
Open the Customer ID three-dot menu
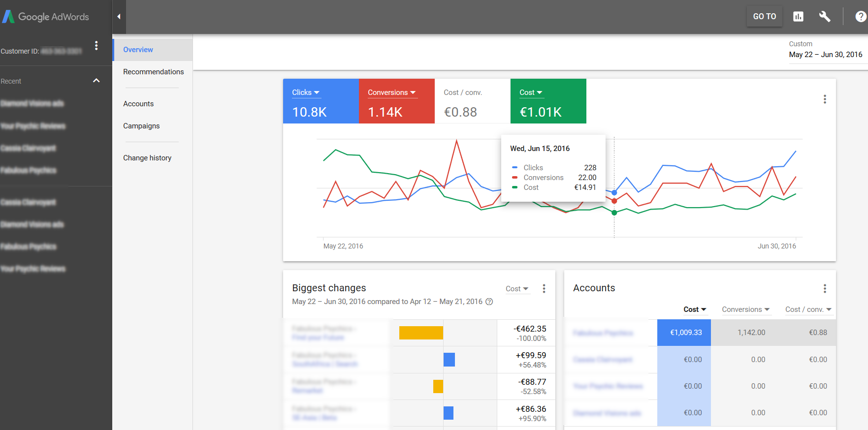(96, 46)
